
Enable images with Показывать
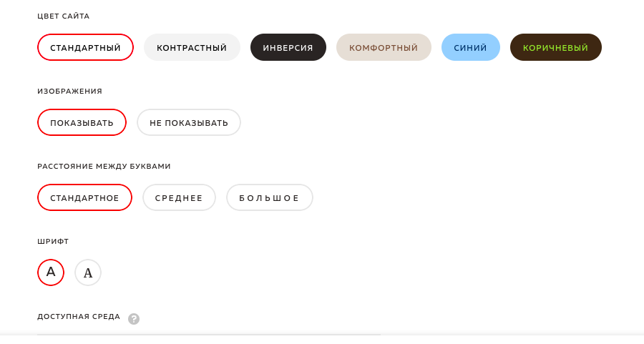pyautogui.click(x=82, y=122)
